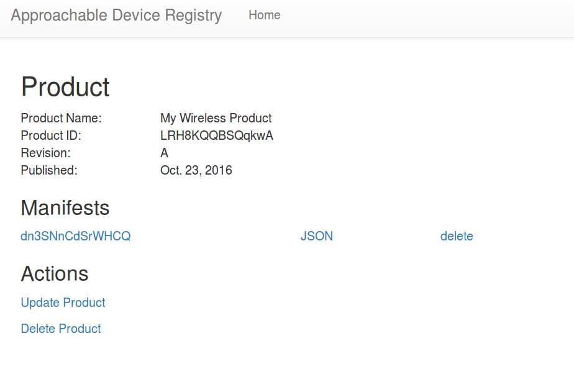
Task: Click the Approachable Device Registry brand link
Action: point(116,16)
